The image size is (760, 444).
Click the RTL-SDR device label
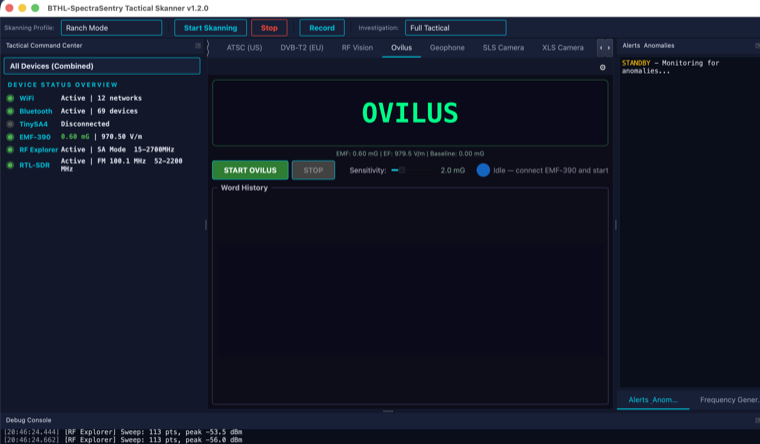point(34,165)
